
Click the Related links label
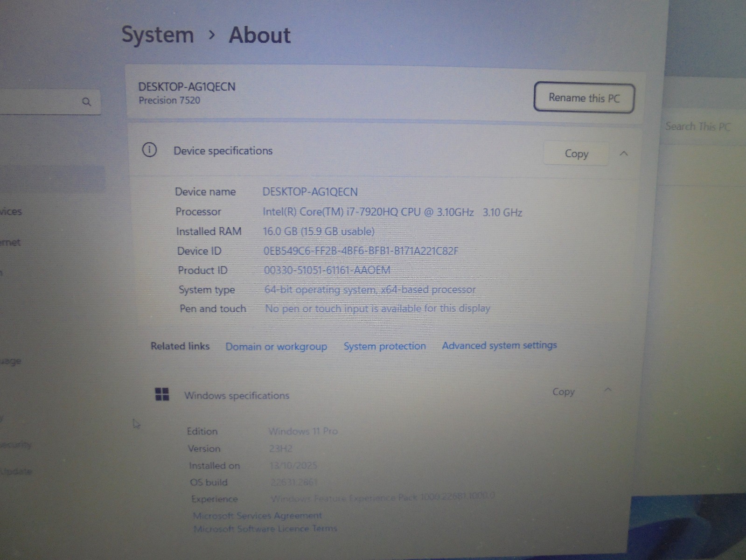tap(180, 346)
